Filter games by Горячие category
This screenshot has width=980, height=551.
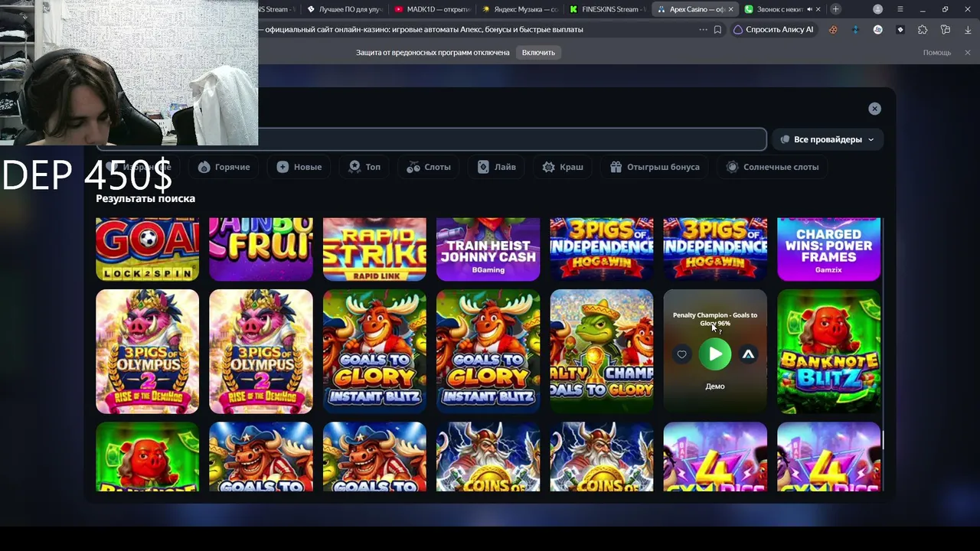pos(224,167)
